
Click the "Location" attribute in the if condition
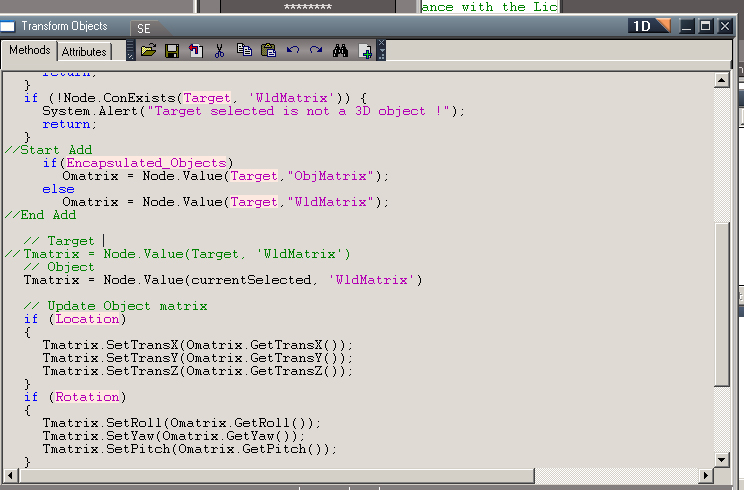tap(87, 319)
